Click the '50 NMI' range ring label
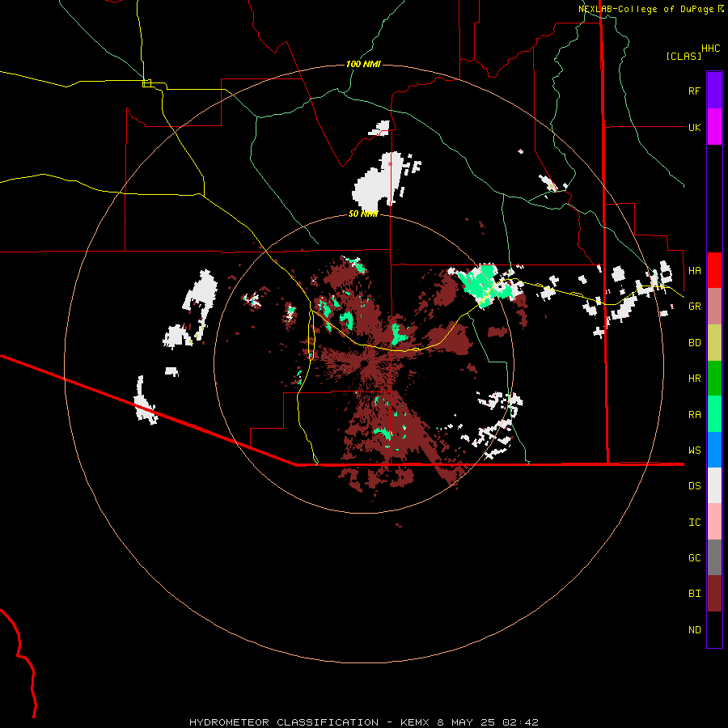Image resolution: width=728 pixels, height=728 pixels. pos(363,214)
